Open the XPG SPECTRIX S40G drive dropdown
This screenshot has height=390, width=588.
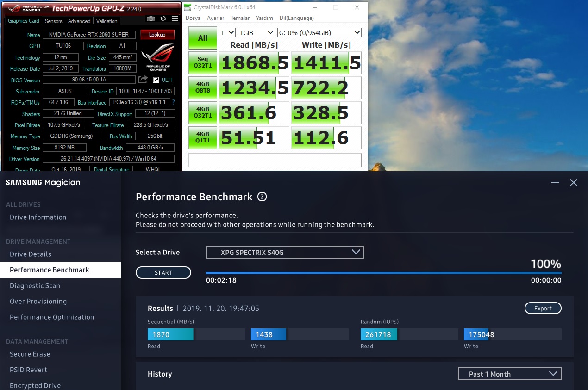285,252
